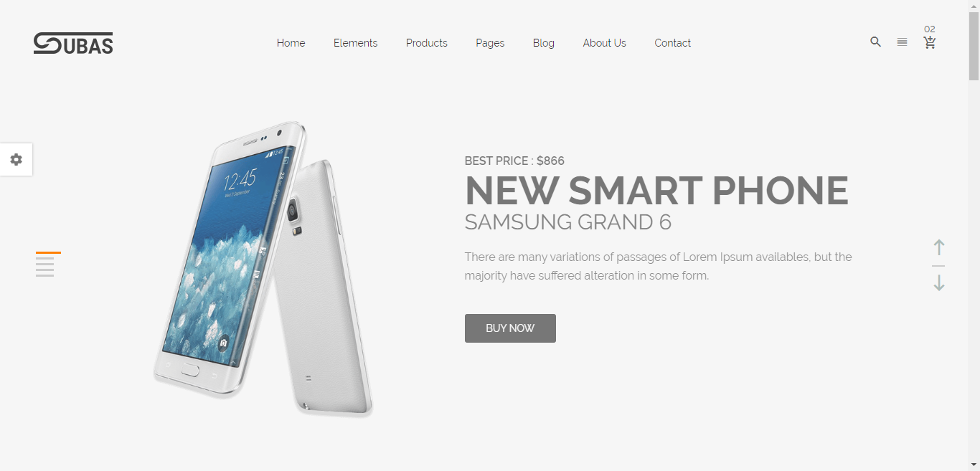
Task: Click the BUY NOW button
Action: point(510,328)
